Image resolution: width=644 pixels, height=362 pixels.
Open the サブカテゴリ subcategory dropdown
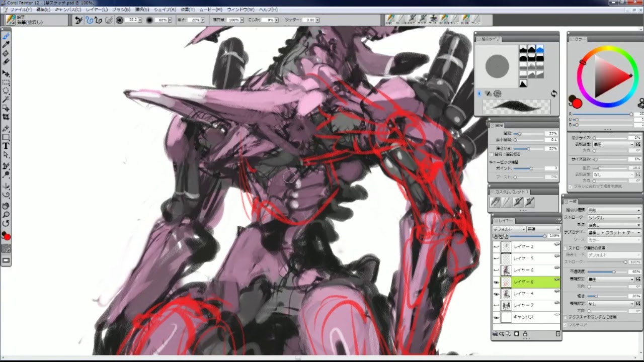614,233
